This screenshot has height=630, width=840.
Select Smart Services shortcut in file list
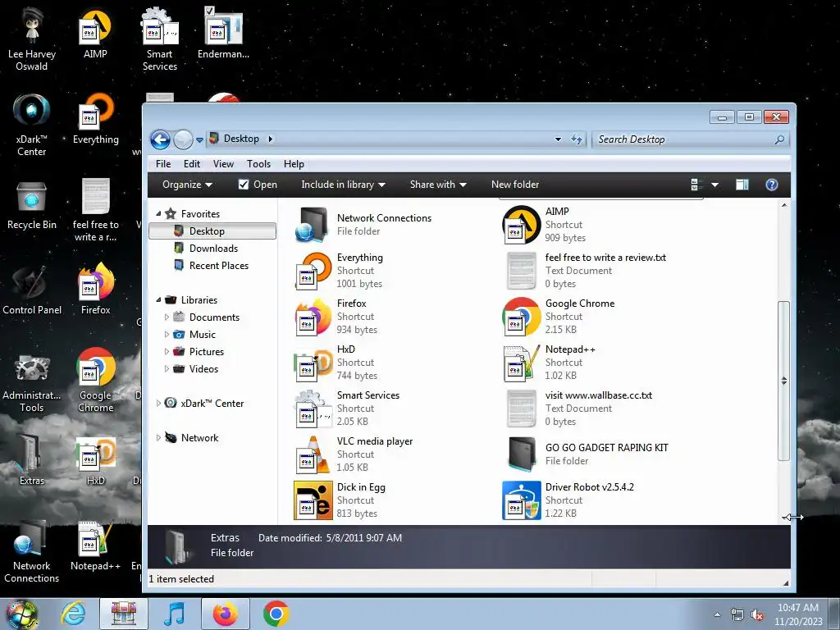[x=313, y=409]
